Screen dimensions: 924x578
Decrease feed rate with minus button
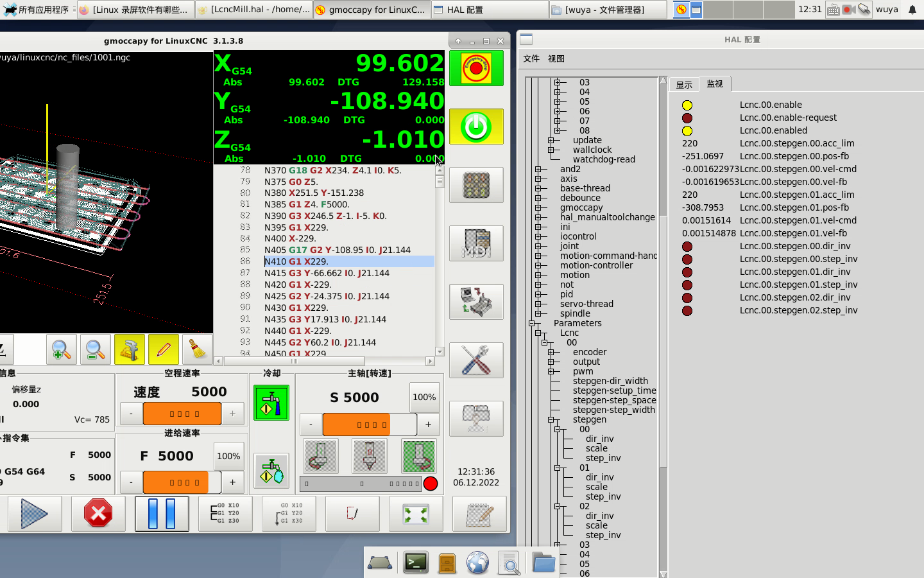coord(132,482)
